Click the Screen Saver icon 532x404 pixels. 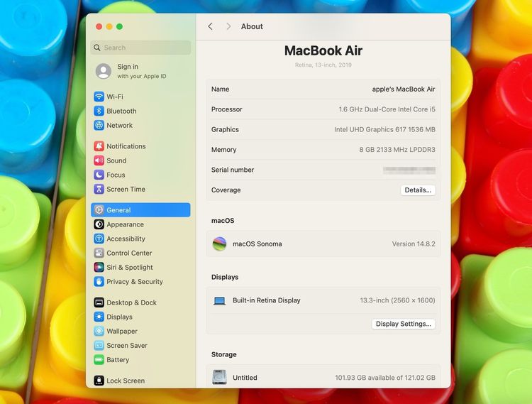click(99, 345)
